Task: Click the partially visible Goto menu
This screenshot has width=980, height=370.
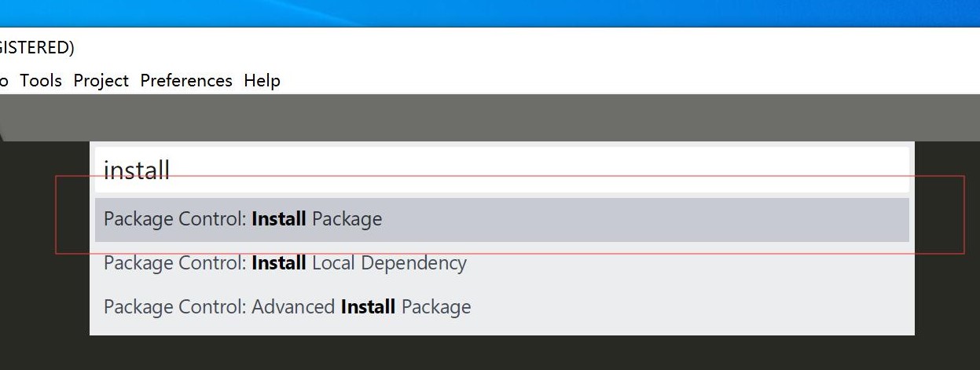Action: tap(4, 80)
